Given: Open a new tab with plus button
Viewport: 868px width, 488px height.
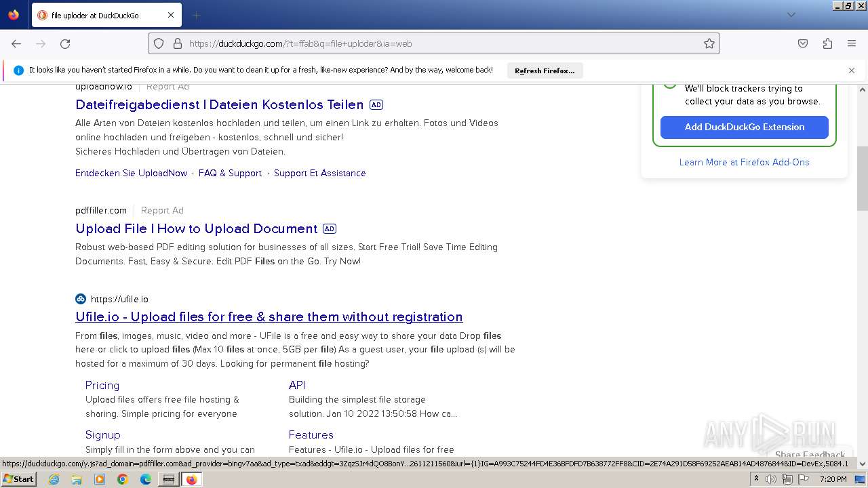Looking at the screenshot, I should [x=196, y=15].
